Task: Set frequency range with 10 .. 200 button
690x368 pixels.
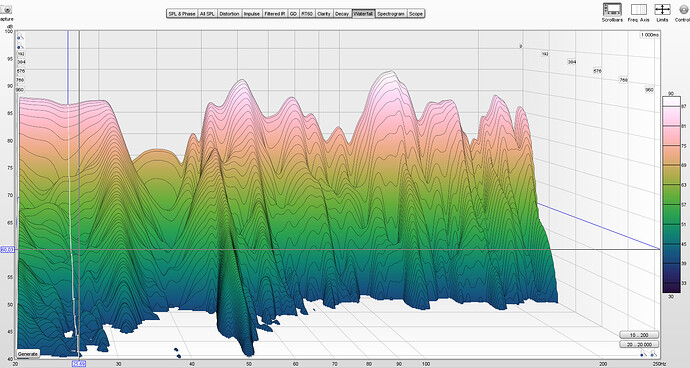Action: click(x=639, y=335)
